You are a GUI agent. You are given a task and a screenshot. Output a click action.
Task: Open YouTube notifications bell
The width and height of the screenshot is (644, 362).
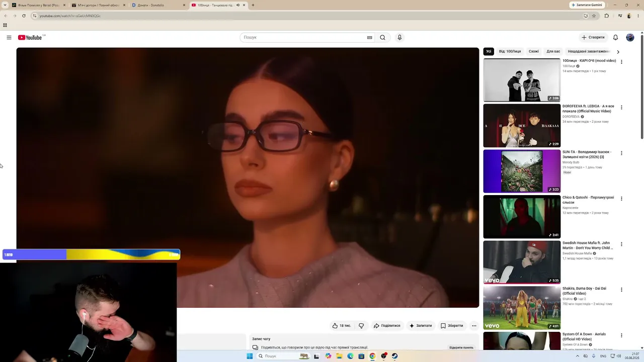tap(615, 37)
